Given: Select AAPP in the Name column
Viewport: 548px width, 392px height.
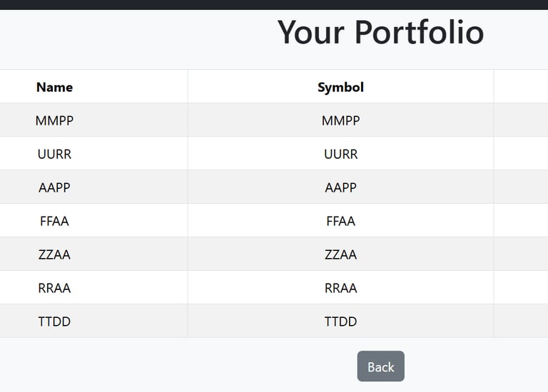Looking at the screenshot, I should point(54,187).
